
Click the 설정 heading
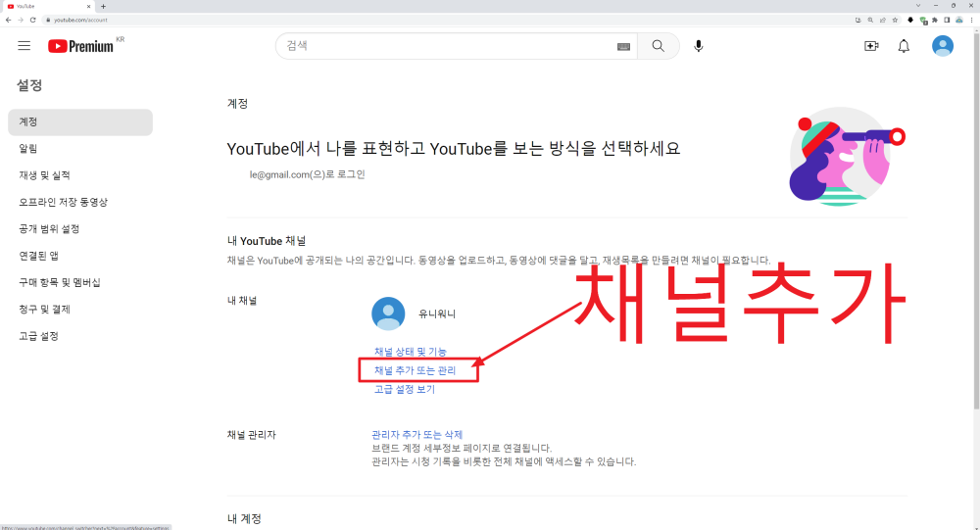tap(29, 85)
